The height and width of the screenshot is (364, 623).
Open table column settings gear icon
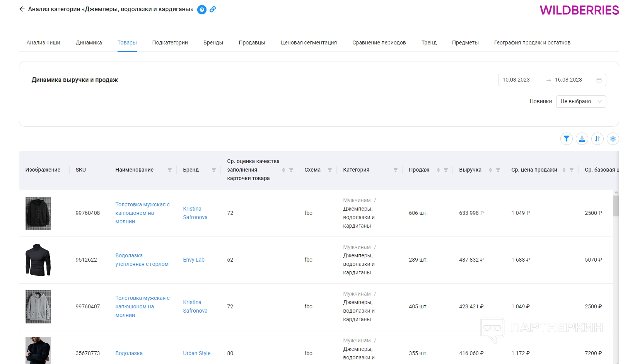coord(613,139)
